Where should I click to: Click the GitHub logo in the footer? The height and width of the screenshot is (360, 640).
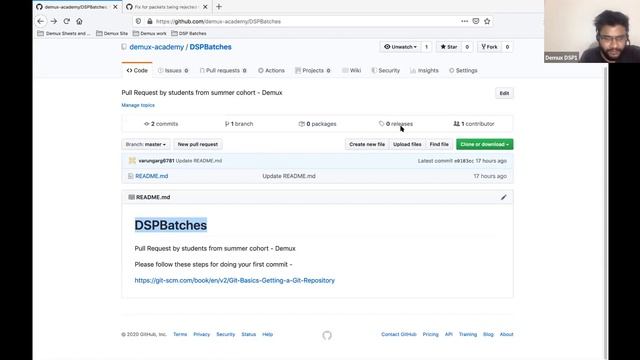[x=327, y=335]
